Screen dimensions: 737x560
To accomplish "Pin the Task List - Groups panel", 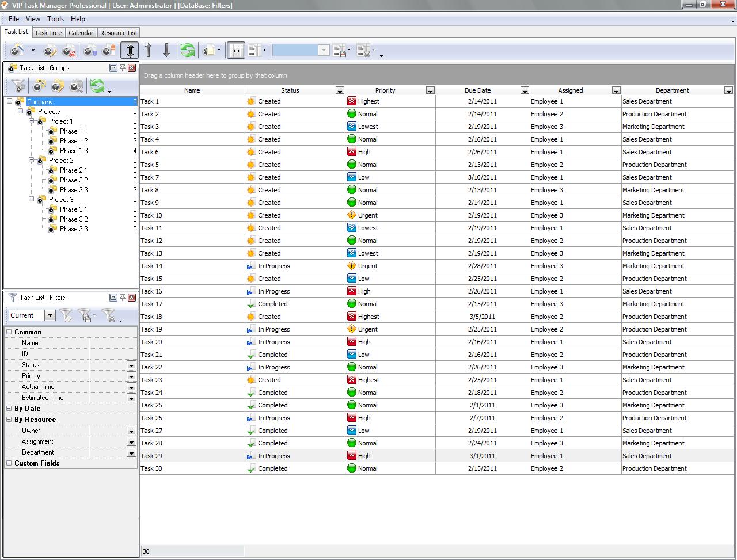I will pyautogui.click(x=123, y=68).
